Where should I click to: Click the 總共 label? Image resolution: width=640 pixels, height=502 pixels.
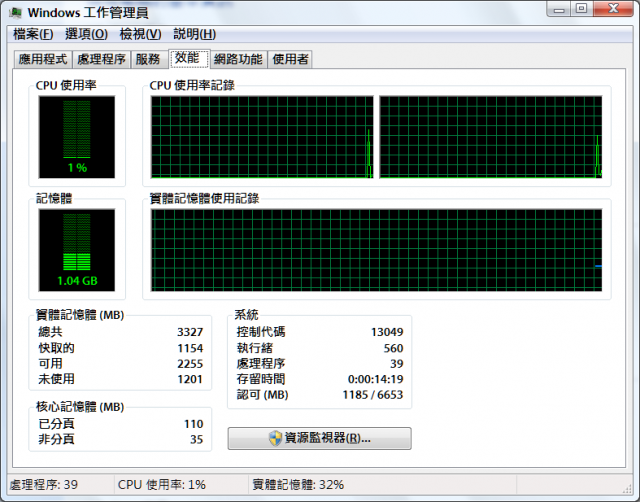click(x=50, y=332)
